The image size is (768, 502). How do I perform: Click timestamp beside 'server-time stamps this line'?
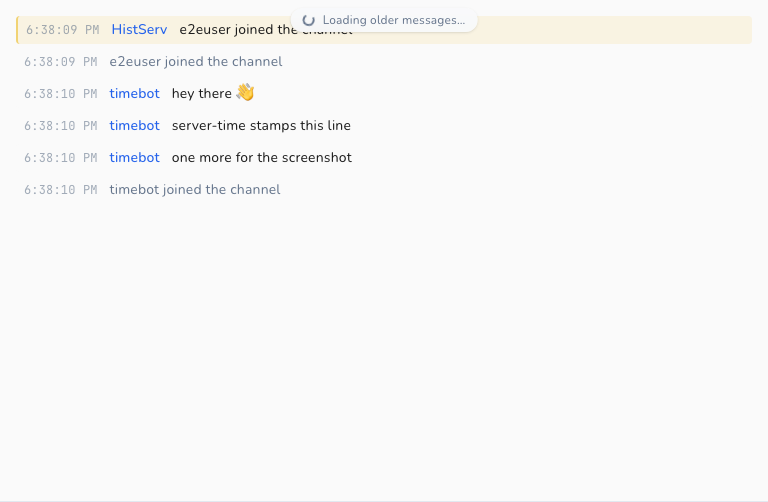pos(61,125)
